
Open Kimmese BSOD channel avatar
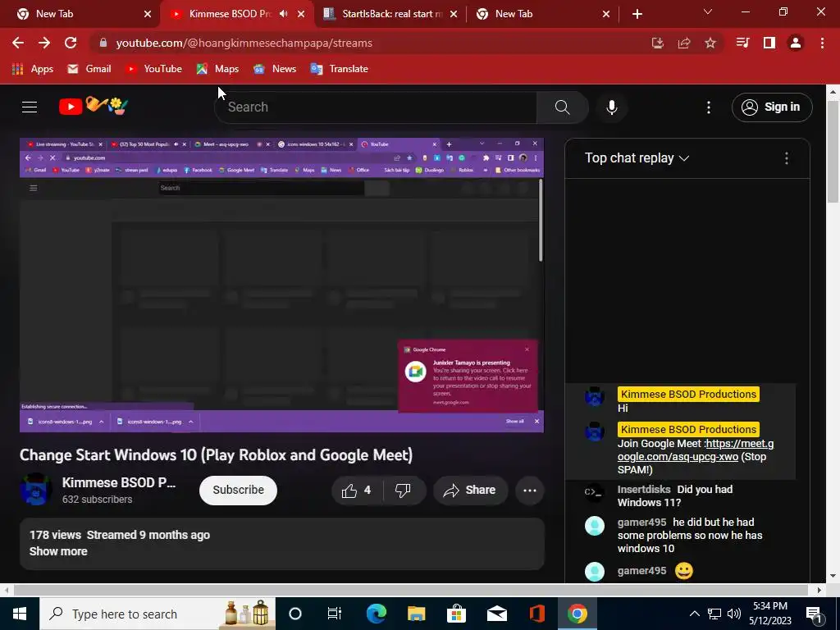36,489
